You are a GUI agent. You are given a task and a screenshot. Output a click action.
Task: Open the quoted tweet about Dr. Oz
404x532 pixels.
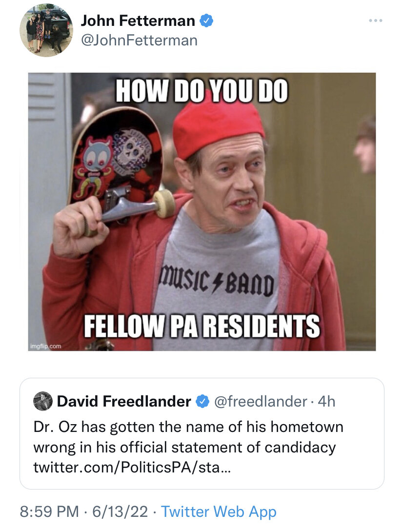pyautogui.click(x=202, y=433)
